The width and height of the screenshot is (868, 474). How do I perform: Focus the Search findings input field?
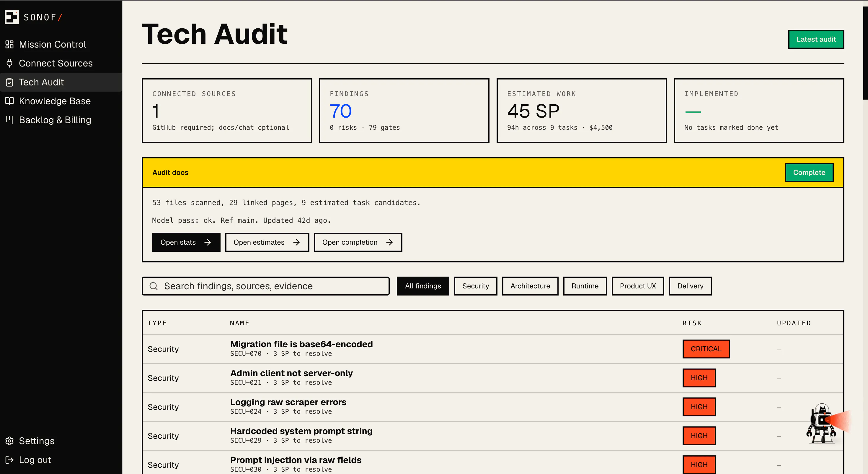265,286
